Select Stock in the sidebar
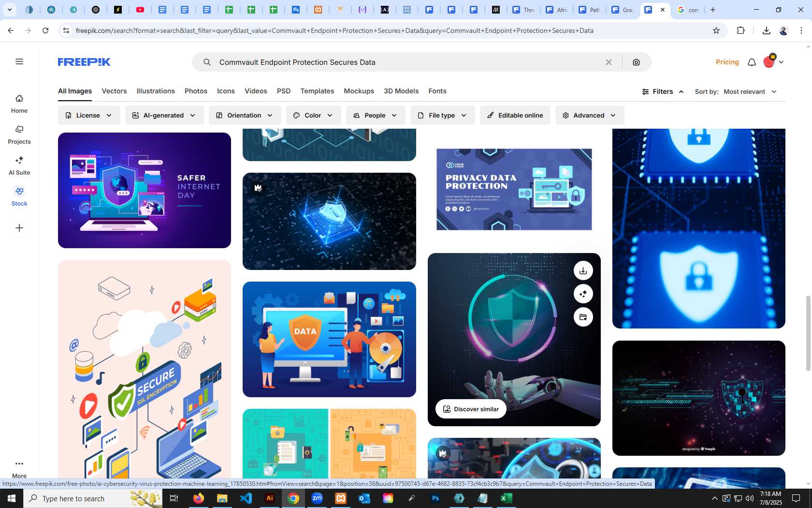Screen dimensions: 812x508 coord(19,197)
